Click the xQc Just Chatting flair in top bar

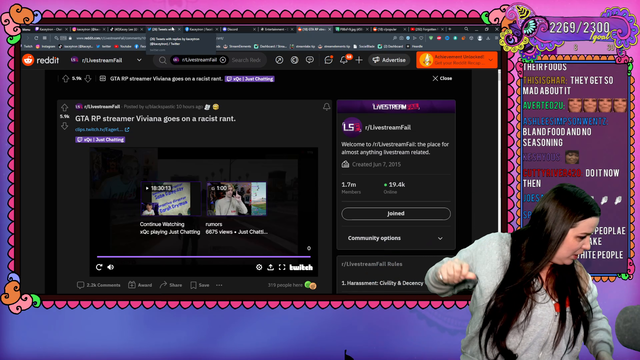coord(249,79)
